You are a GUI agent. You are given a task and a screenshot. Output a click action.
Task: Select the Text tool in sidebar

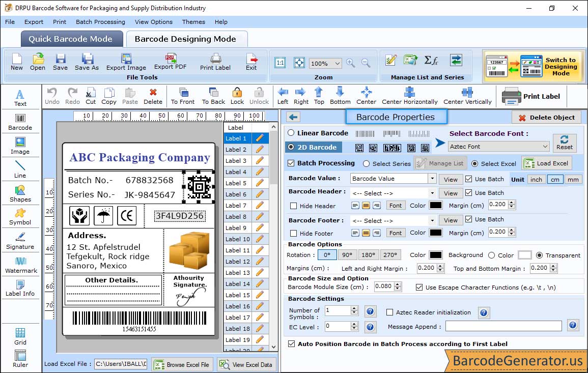click(20, 98)
